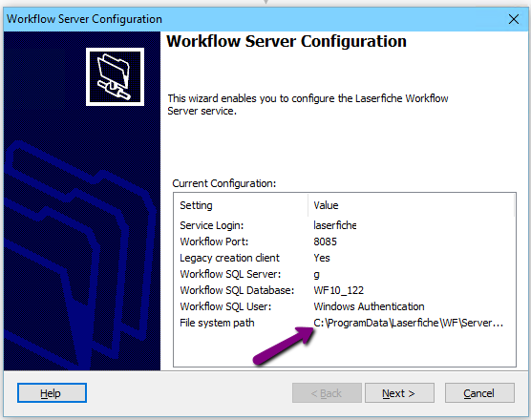This screenshot has height=420, width=531.
Task: Select the Workflow Port setting
Action: click(x=214, y=241)
